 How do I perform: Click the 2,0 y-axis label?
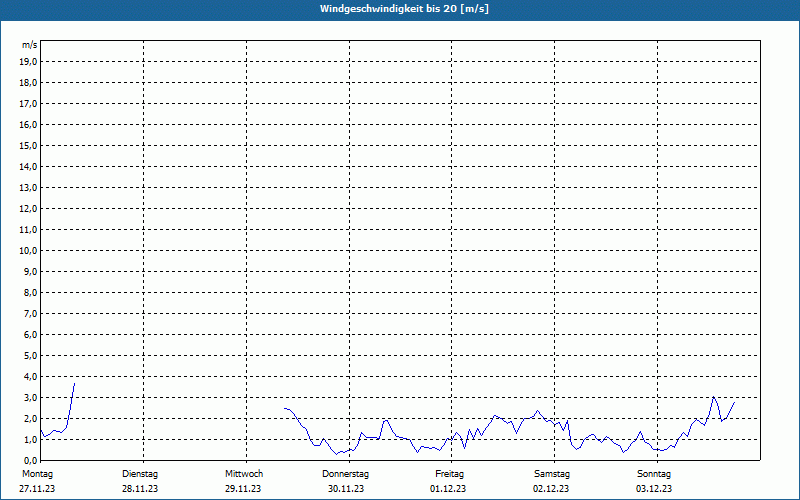32,418
